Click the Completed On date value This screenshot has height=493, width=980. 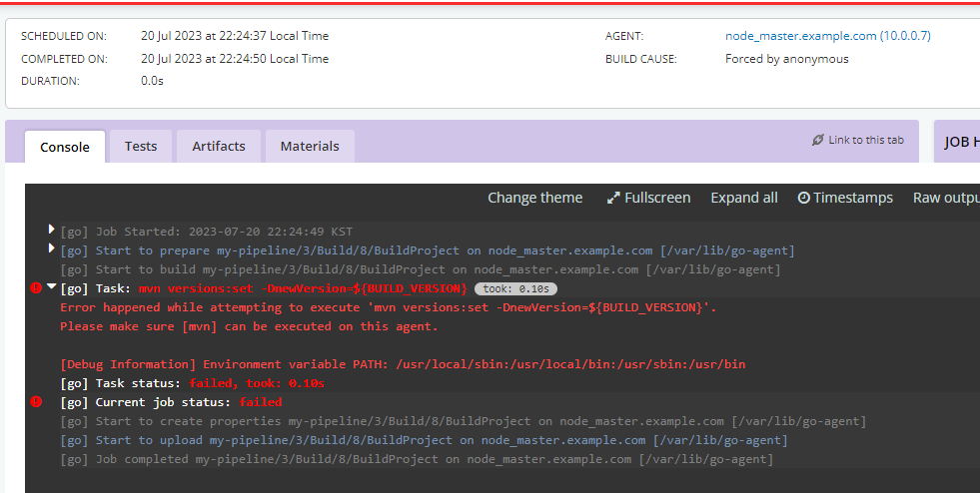click(x=235, y=59)
